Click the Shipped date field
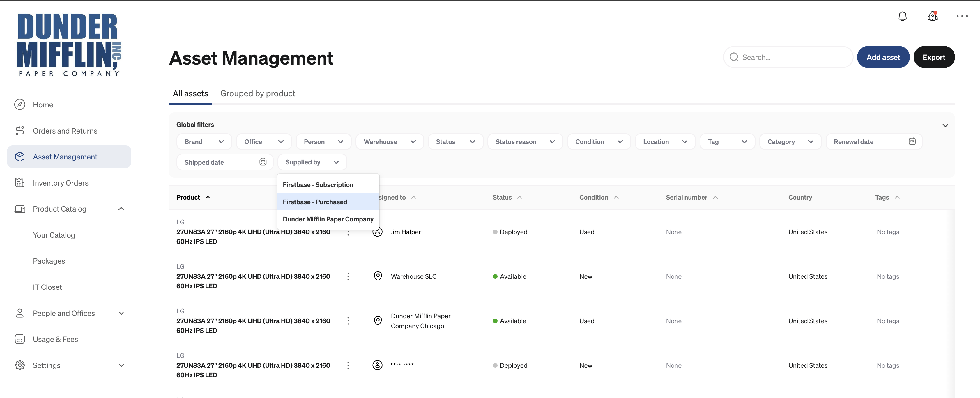The width and height of the screenshot is (980, 398). (225, 162)
